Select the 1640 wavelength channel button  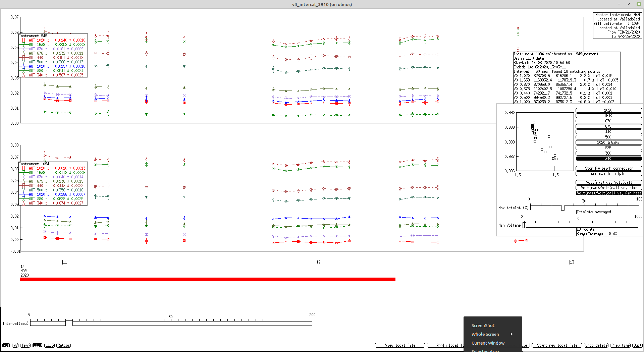pyautogui.click(x=608, y=116)
